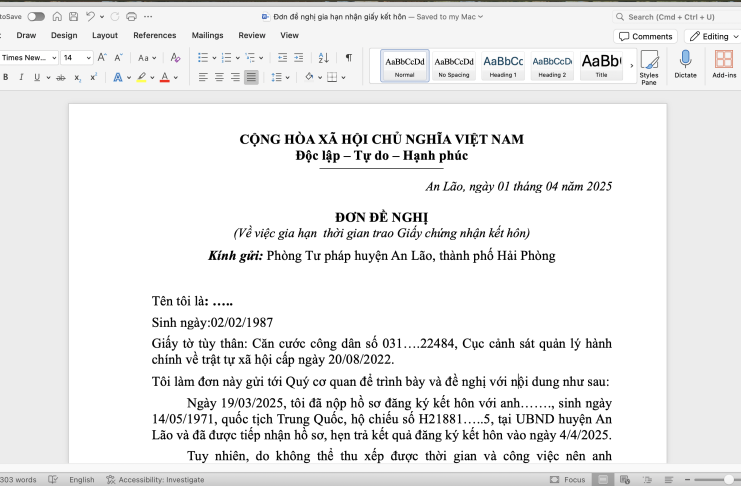Toggle Strikethrough formatting
Screen dimensions: 741x486
tap(61, 78)
